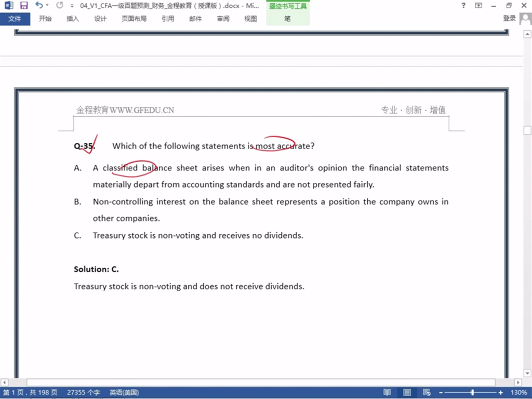Click 登录 sign-in link
The height and width of the screenshot is (399, 532).
coord(509,19)
